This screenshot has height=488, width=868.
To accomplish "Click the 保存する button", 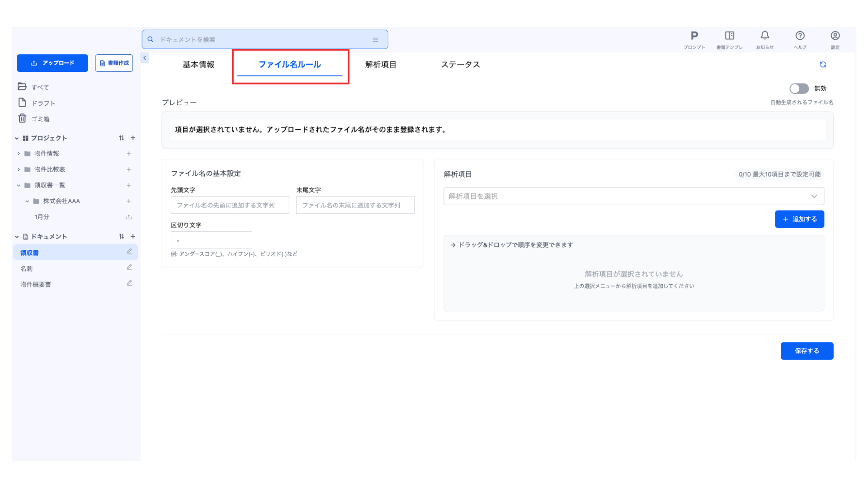I will pos(807,351).
